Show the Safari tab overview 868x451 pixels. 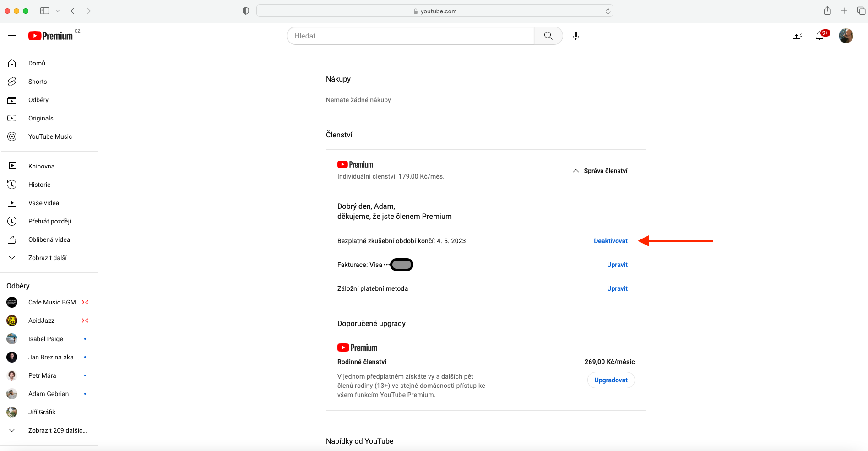861,11
